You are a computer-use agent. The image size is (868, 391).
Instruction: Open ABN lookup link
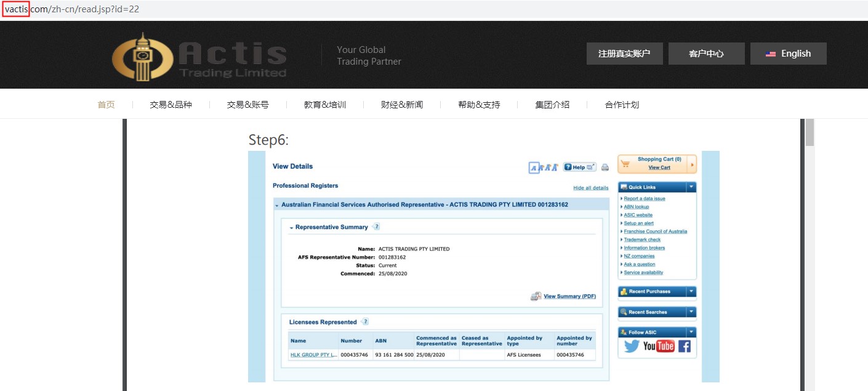[637, 207]
